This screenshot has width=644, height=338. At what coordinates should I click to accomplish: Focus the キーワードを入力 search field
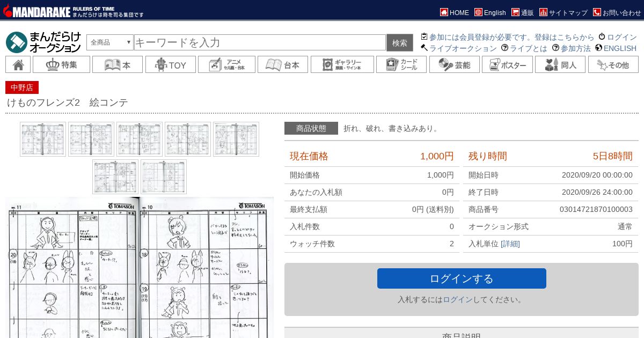260,42
